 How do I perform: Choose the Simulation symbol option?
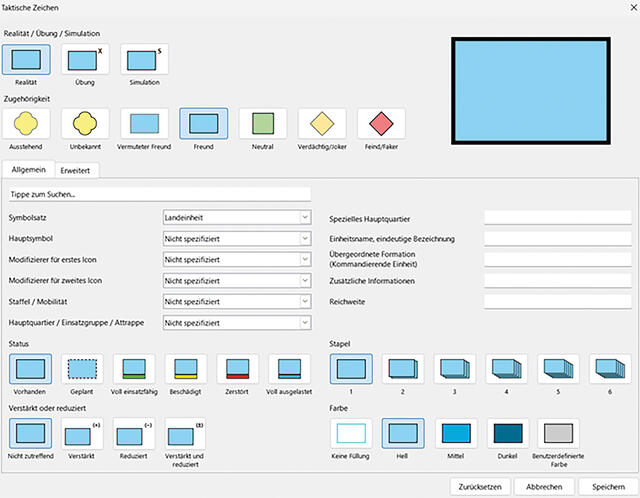tap(144, 60)
